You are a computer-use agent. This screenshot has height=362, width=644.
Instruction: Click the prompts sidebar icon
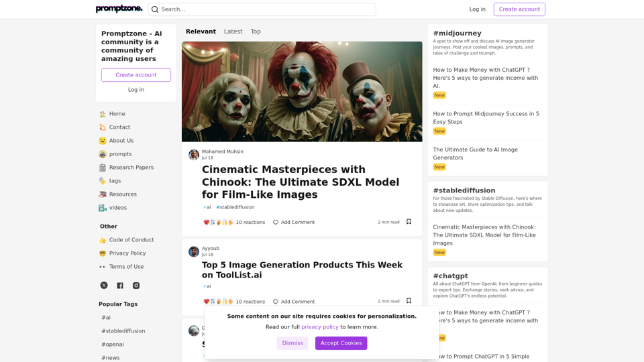102,154
